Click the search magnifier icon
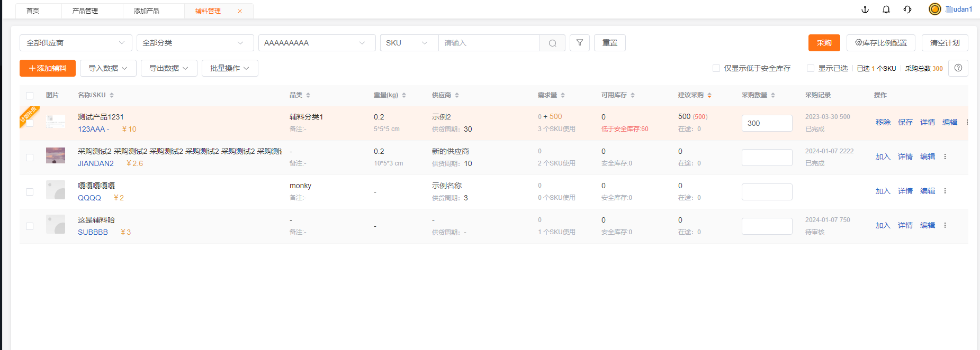 [552, 43]
